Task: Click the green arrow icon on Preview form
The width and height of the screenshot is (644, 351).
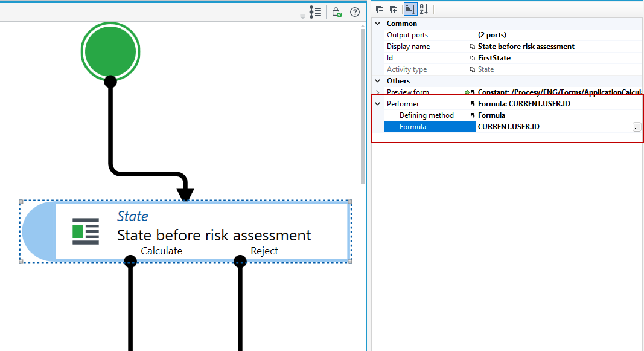Action: [467, 92]
